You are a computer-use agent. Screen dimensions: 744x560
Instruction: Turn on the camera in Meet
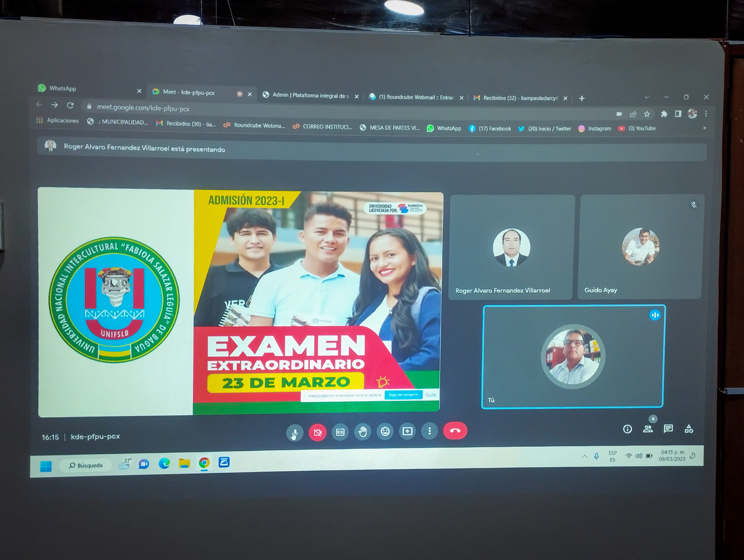pos(318,432)
